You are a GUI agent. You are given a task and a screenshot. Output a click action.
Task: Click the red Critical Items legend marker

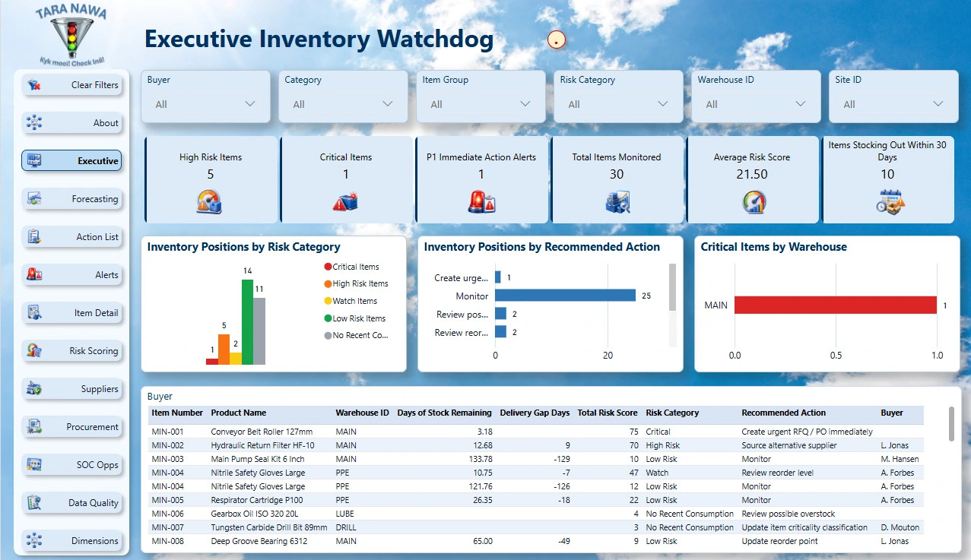(328, 267)
